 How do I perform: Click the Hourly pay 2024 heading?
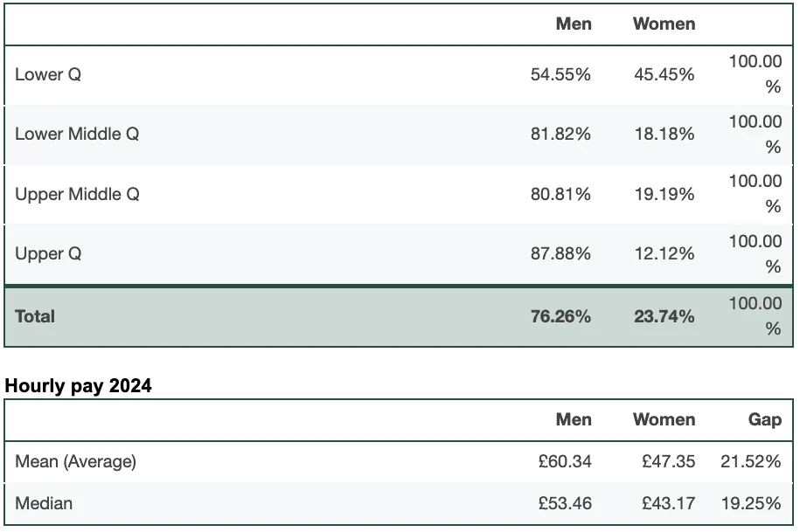[78, 386]
